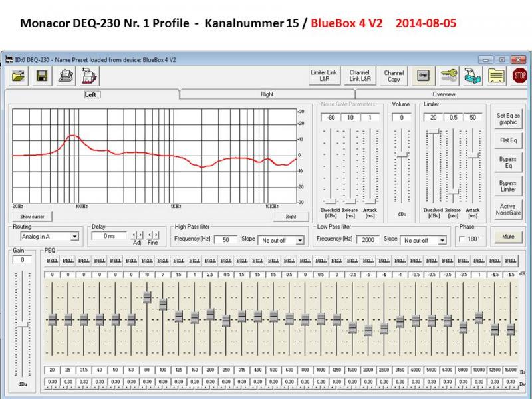Image resolution: width=532 pixels, height=399 pixels.
Task: Click the Low Pass Frequency field showing 2000
Action: tap(368, 240)
